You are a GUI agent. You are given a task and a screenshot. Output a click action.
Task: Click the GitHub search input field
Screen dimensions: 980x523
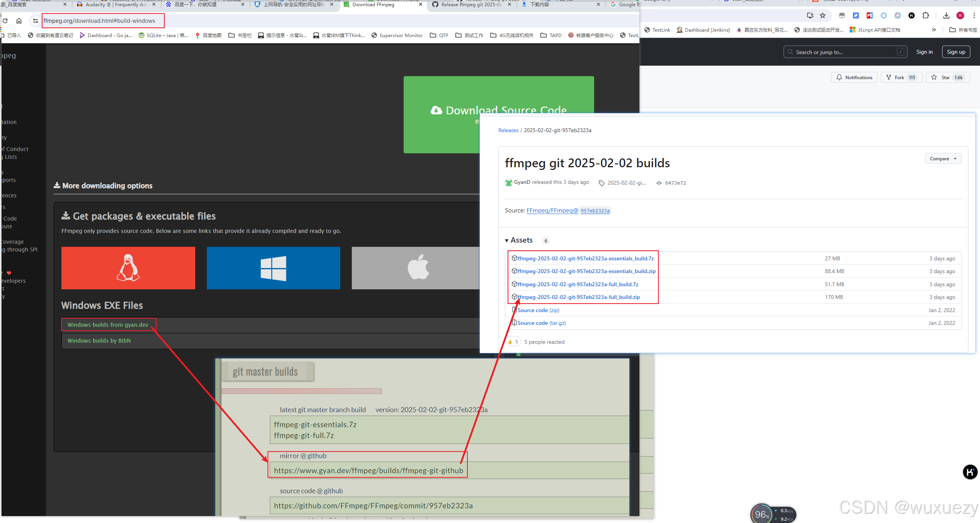845,52
